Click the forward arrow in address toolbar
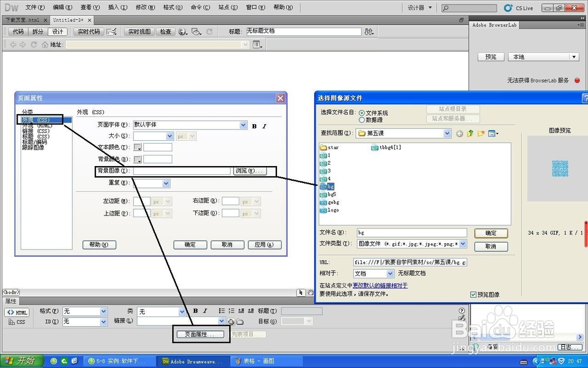This screenshot has width=588, height=368. click(22, 45)
